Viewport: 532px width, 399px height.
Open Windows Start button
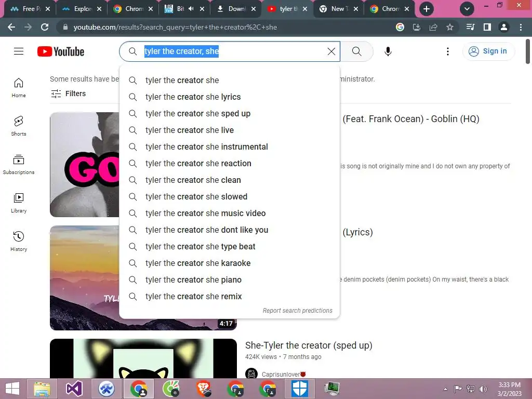pyautogui.click(x=12, y=389)
